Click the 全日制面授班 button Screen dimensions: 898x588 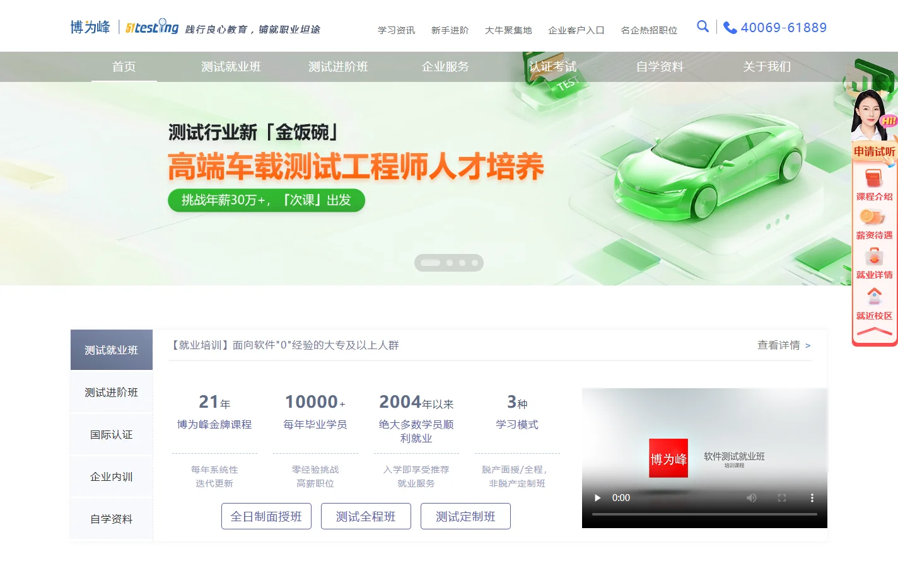point(266,516)
